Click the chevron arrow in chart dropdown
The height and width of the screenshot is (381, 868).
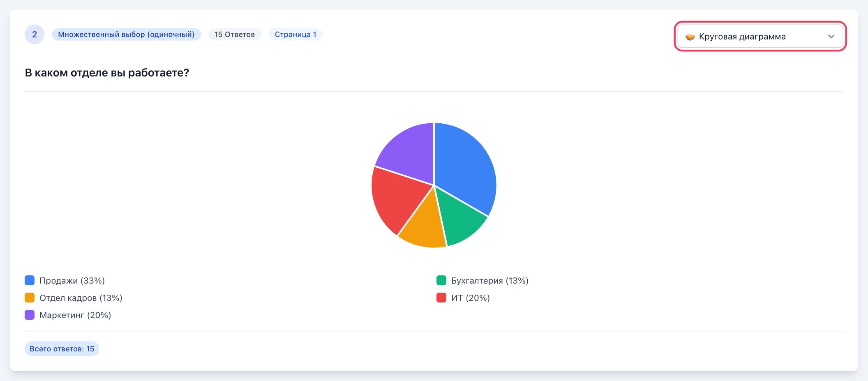tap(831, 37)
